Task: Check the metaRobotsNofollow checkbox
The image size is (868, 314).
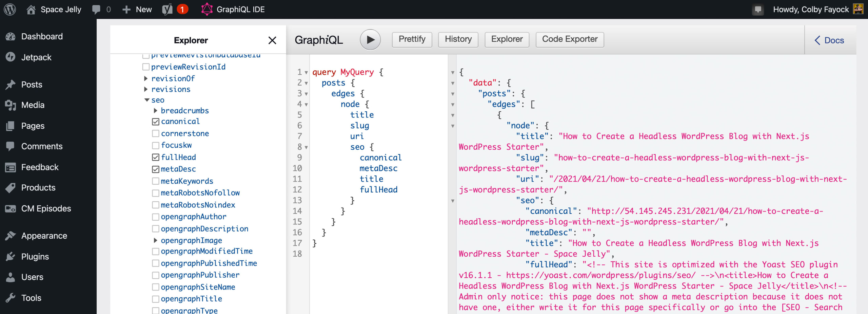Action: (x=156, y=193)
